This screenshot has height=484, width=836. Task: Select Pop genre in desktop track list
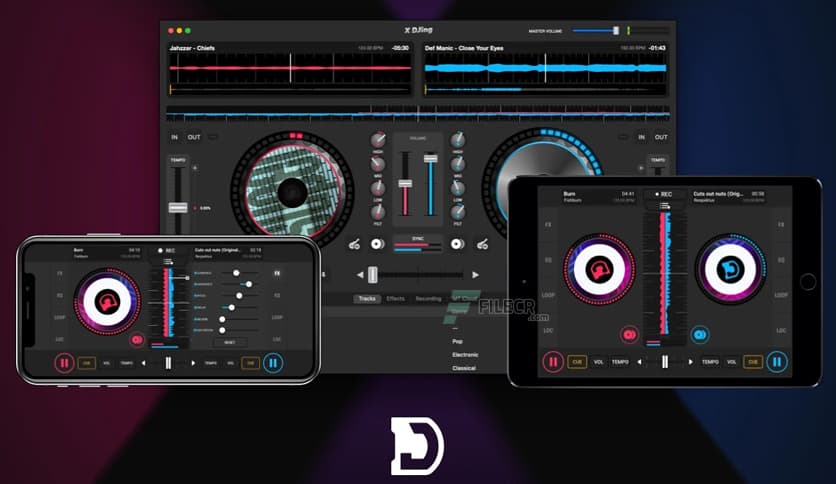click(x=457, y=341)
